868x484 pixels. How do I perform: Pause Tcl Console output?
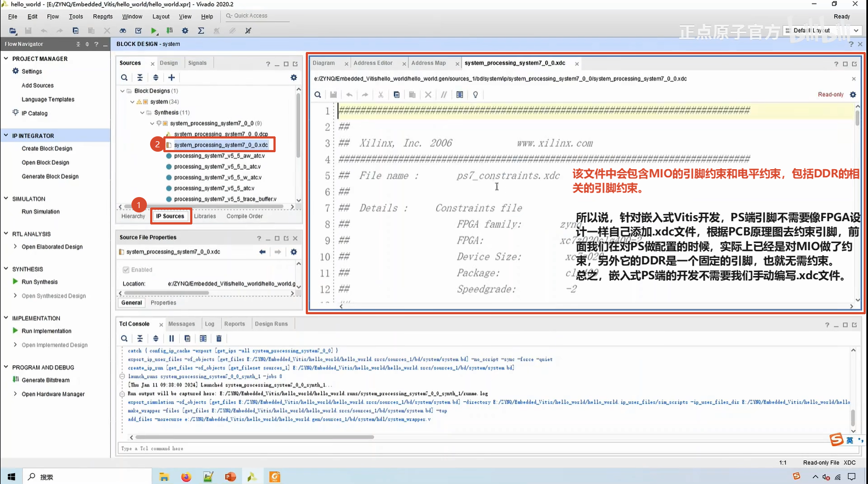[x=172, y=338]
